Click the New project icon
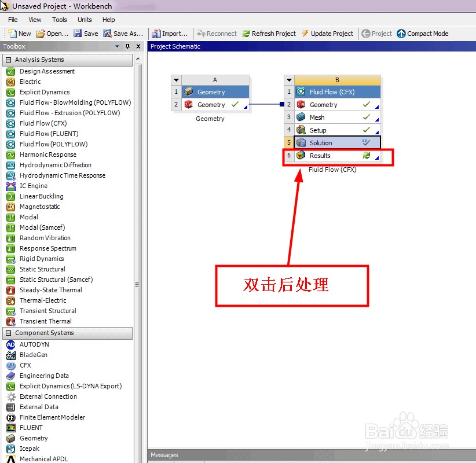This screenshot has width=476, height=463. click(12, 34)
